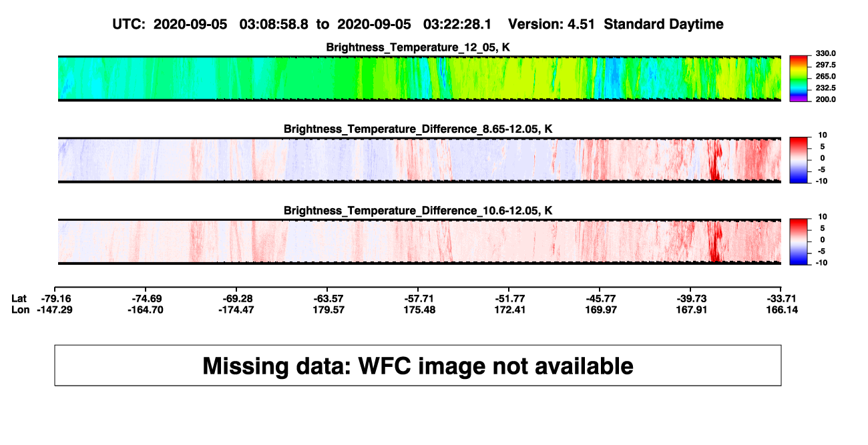Click the 8.65-12.05 difference image strip
Image resolution: width=868 pixels, height=445 pixels.
(420, 160)
